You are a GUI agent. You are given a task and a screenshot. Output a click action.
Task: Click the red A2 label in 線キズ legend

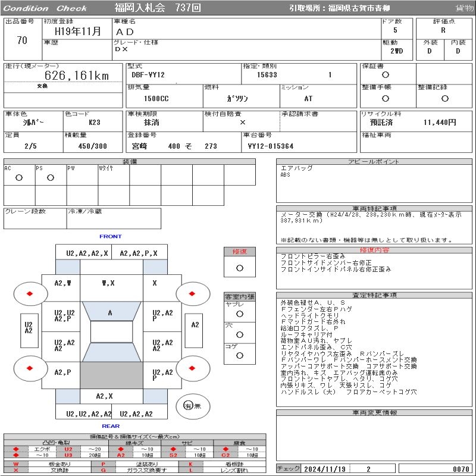(121, 455)
